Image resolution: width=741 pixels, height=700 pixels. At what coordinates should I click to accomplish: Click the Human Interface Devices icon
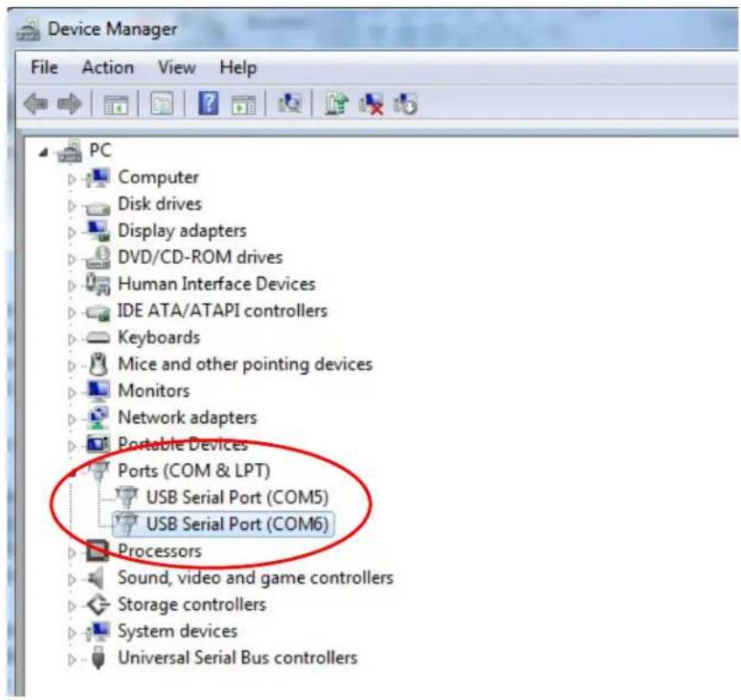click(x=98, y=284)
